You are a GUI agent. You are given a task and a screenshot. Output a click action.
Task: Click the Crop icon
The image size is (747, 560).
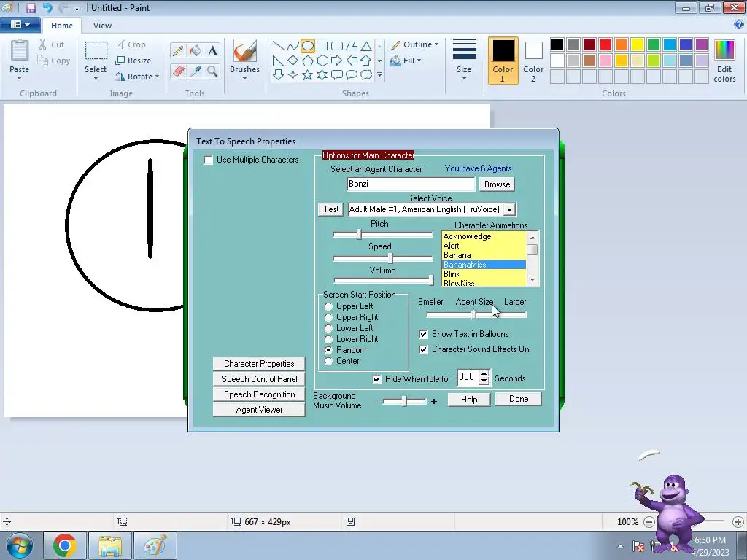tap(120, 44)
